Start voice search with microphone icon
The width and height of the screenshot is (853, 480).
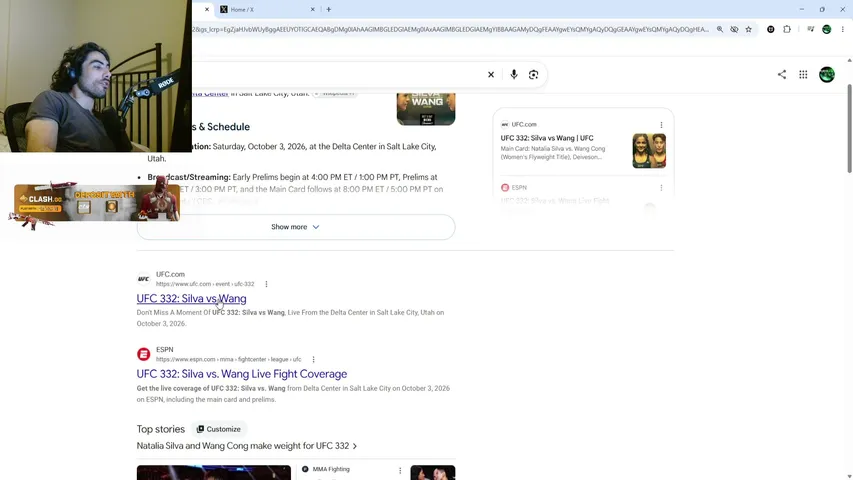pos(514,75)
